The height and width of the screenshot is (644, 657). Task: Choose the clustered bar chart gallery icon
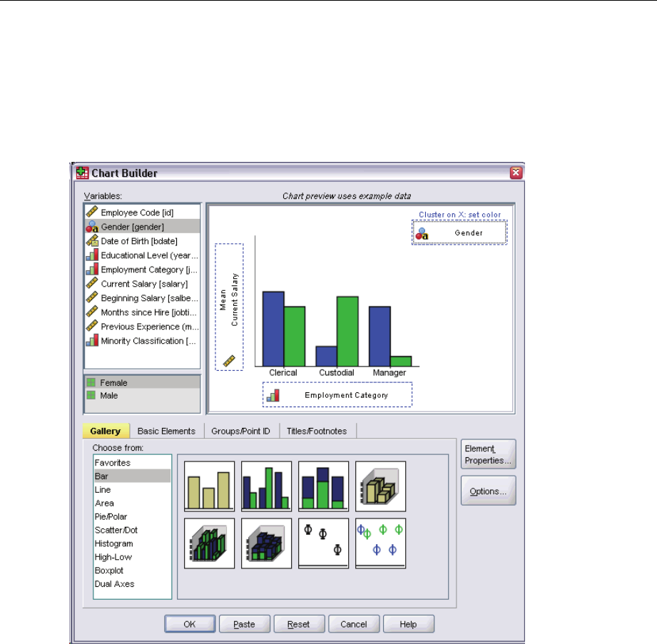click(266, 486)
